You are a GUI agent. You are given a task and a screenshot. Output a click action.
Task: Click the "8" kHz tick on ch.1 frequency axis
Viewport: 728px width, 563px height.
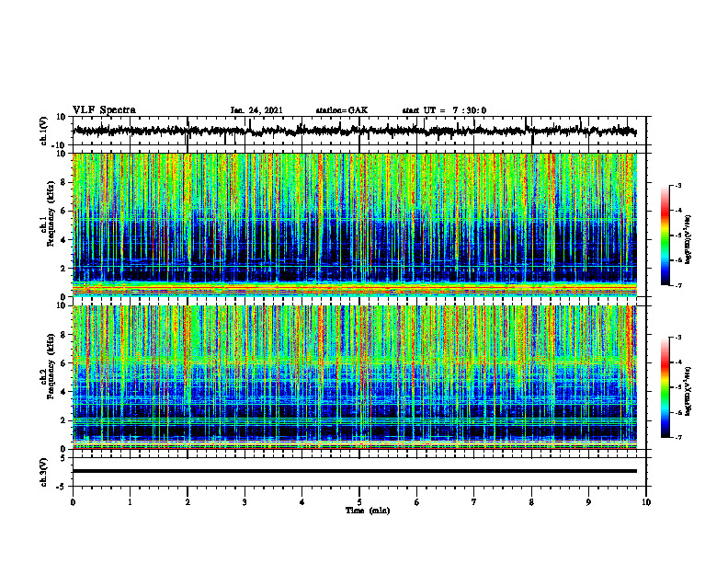pos(64,182)
